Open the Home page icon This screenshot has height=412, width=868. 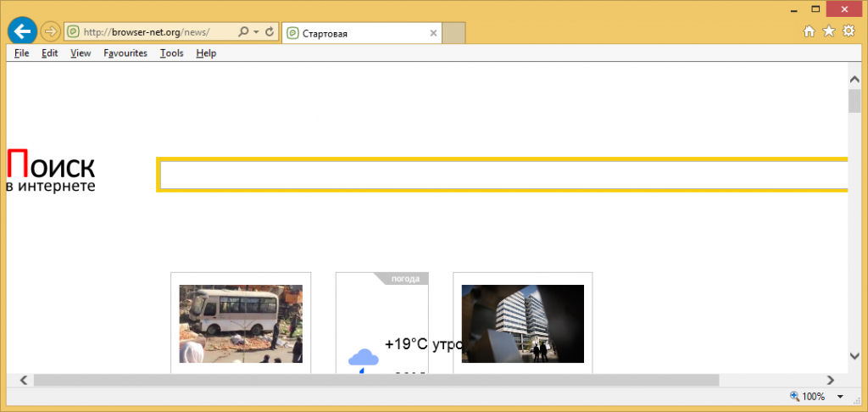point(809,31)
